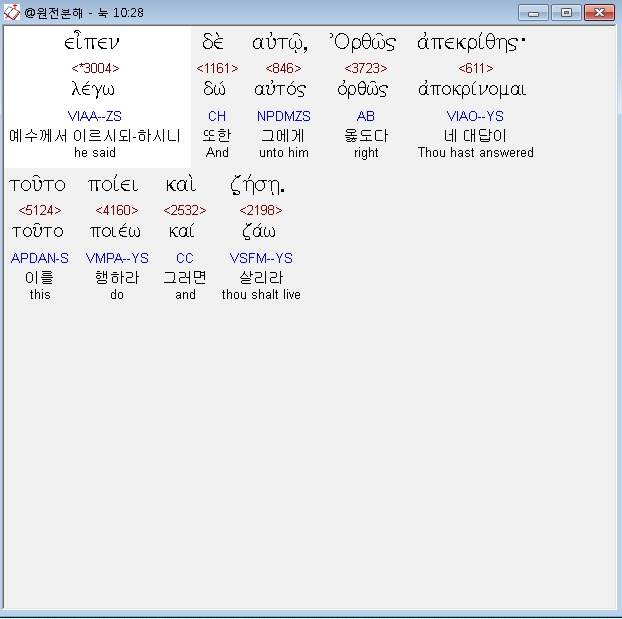Click Strong's number <846>

pyautogui.click(x=283, y=68)
